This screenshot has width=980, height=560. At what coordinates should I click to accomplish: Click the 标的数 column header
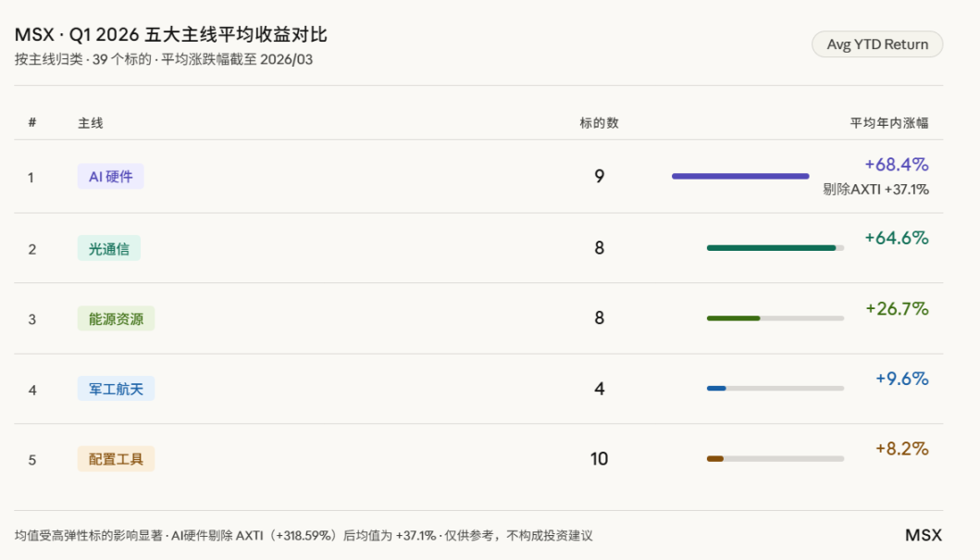(x=599, y=123)
